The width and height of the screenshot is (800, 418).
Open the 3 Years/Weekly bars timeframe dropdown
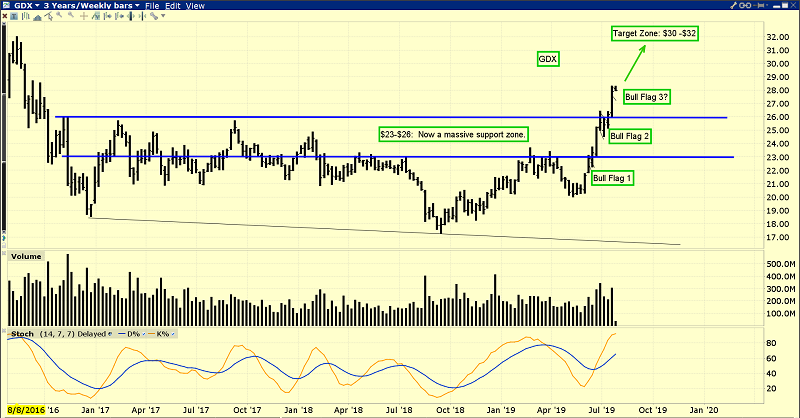click(x=91, y=6)
